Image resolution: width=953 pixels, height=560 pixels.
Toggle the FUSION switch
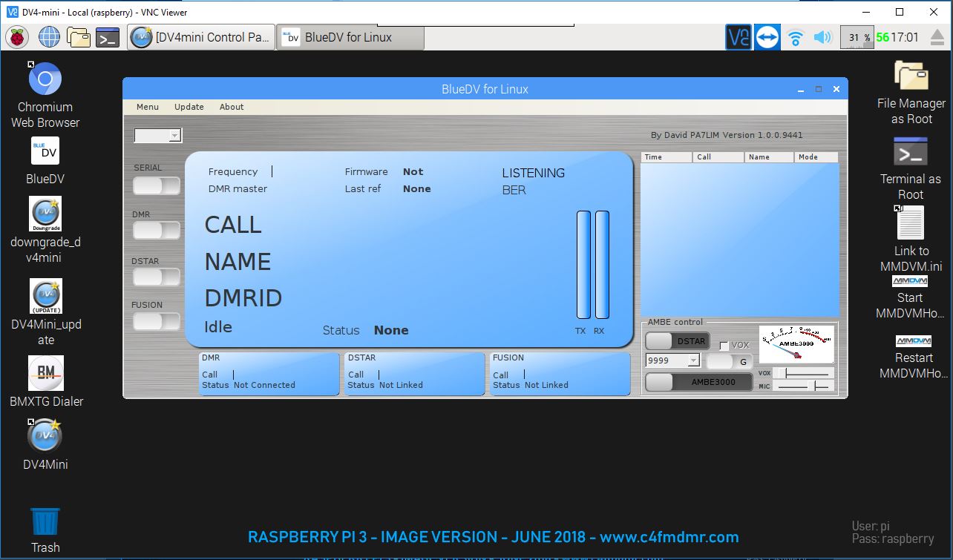click(x=157, y=321)
